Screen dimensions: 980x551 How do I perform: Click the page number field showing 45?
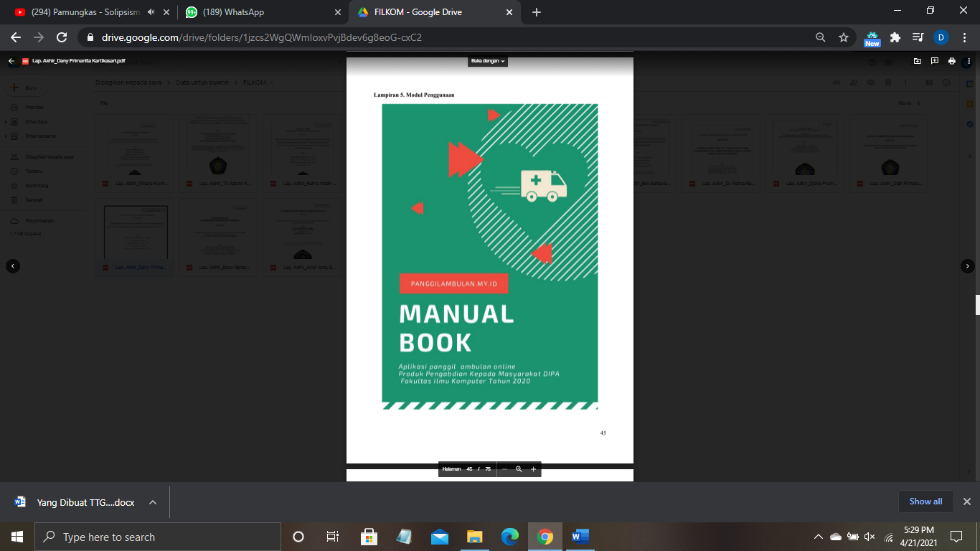click(x=469, y=468)
